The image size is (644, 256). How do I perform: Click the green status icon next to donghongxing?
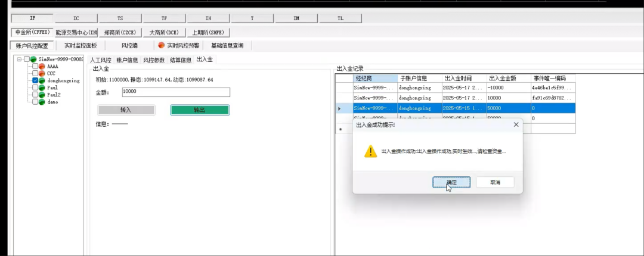(42, 80)
